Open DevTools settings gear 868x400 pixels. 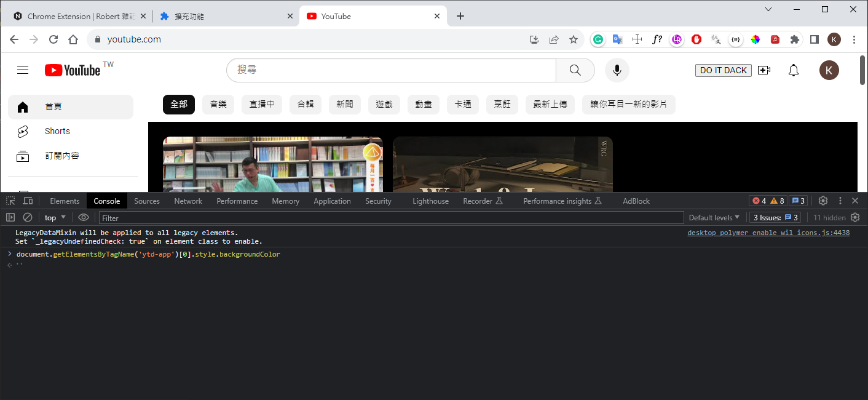pos(823,201)
